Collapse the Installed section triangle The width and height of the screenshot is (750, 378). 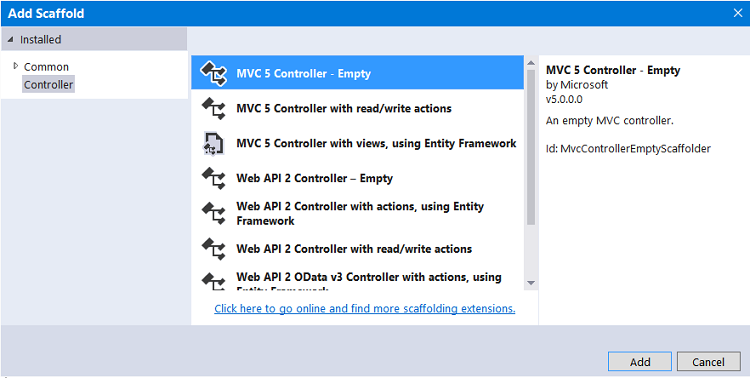coord(11,40)
